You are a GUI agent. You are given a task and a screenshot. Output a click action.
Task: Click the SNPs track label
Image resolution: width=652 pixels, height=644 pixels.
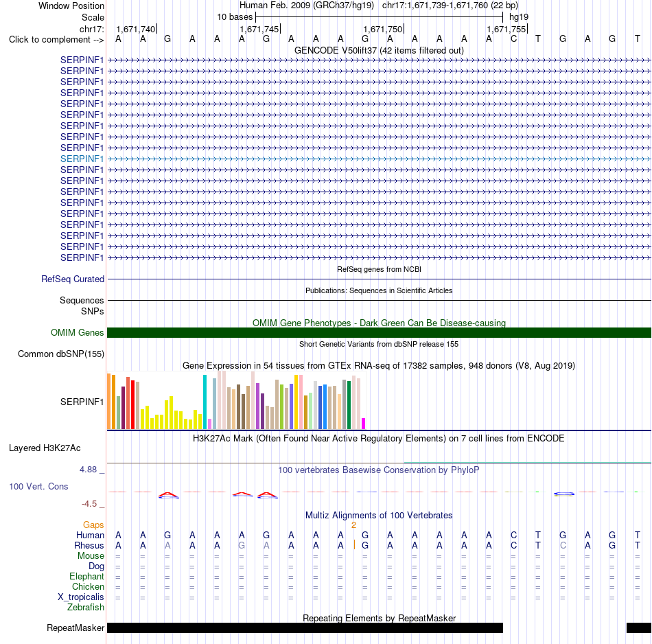coord(93,311)
